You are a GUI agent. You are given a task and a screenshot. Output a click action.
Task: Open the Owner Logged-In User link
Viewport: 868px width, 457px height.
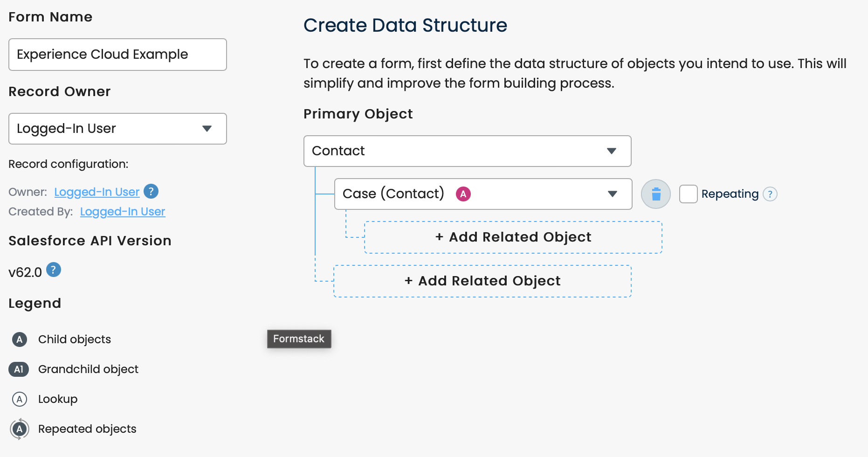pos(97,192)
